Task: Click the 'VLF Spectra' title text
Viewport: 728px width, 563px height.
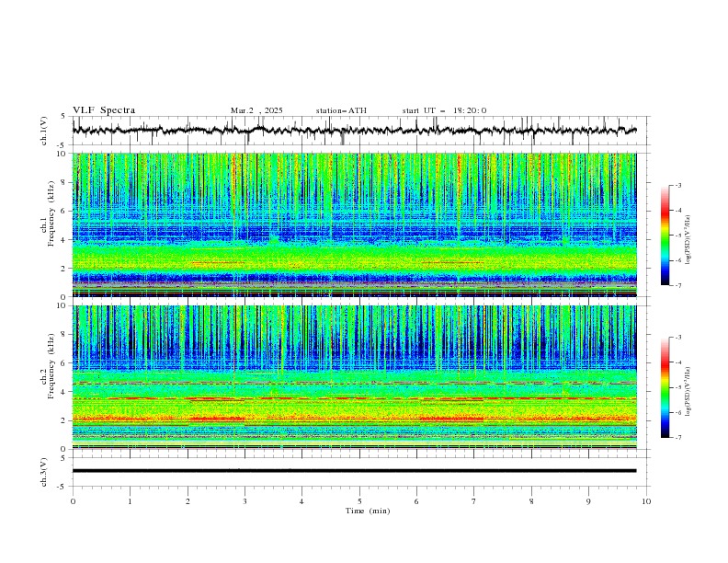Action: [104, 110]
